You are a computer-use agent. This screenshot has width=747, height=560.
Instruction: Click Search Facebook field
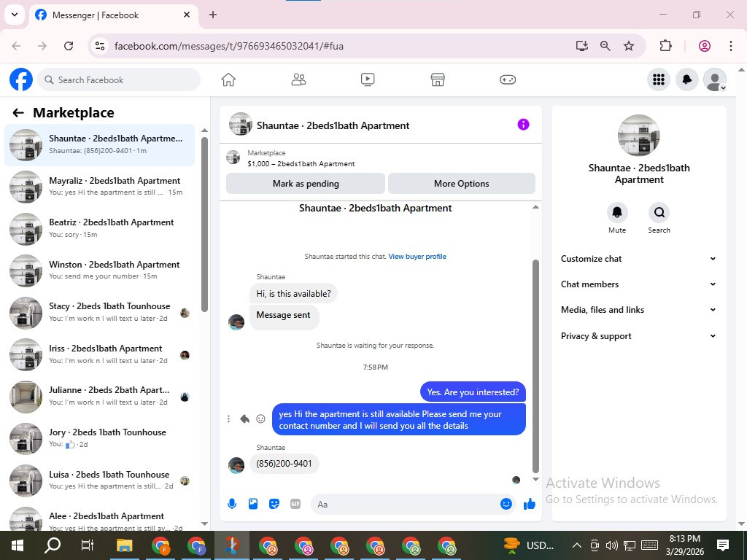tap(119, 79)
